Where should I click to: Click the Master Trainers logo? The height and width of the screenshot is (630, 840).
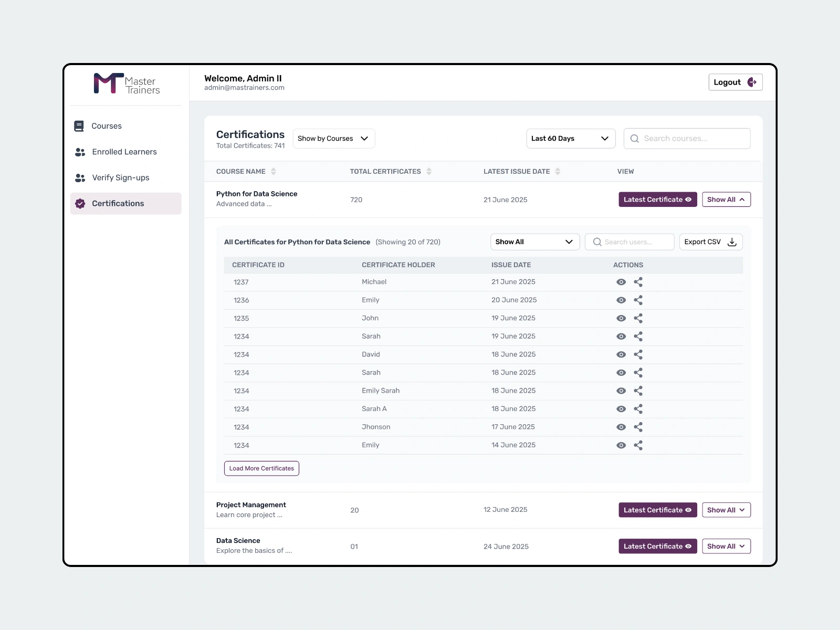click(127, 83)
